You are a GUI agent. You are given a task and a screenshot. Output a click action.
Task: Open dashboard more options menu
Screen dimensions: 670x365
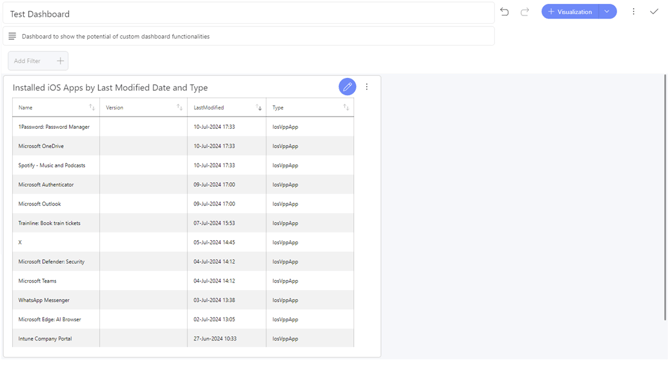point(633,12)
